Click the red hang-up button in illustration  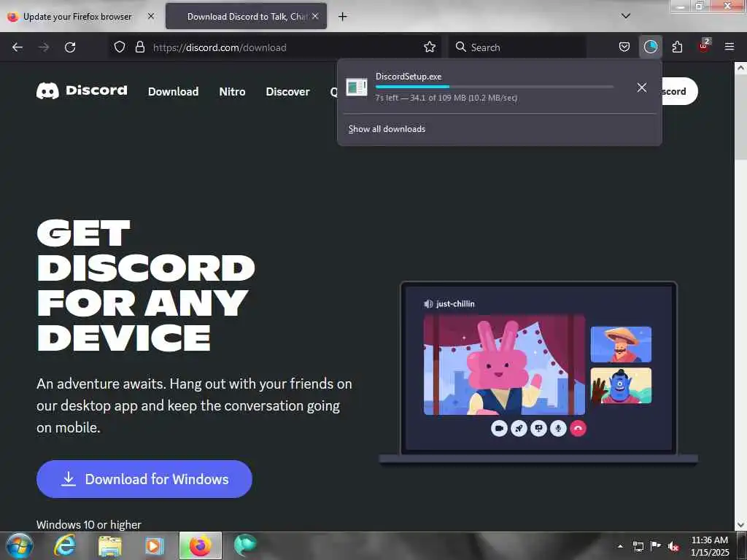(578, 428)
